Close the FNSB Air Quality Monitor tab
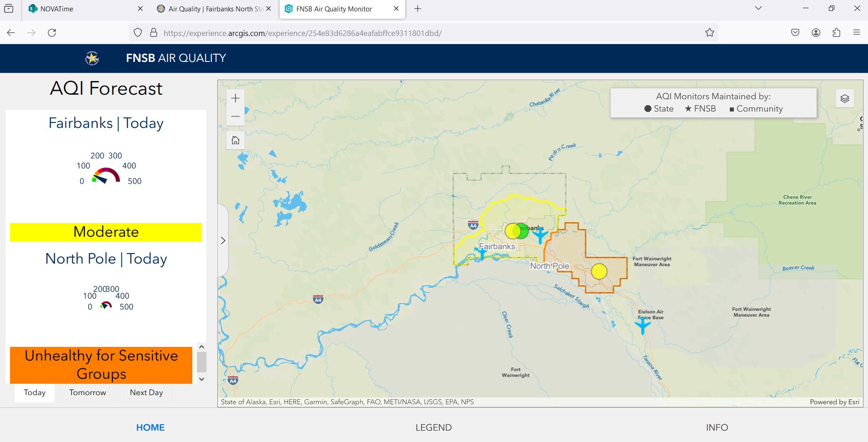The image size is (868, 442). [x=396, y=9]
